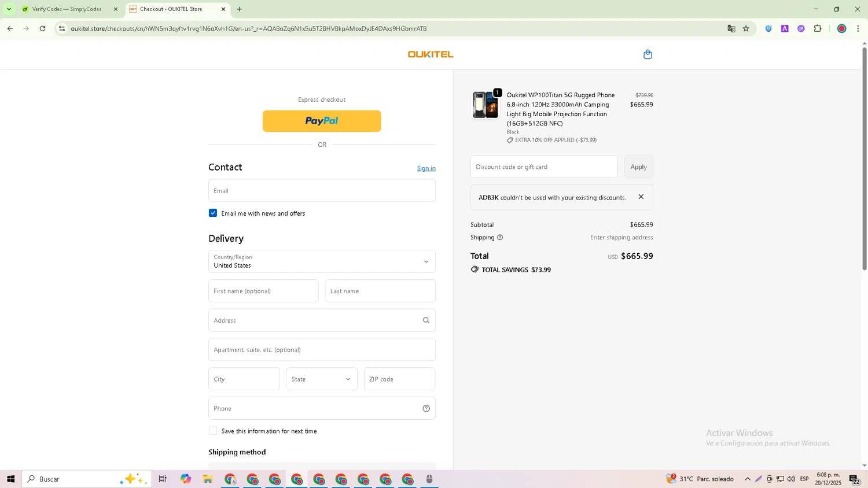Image resolution: width=868 pixels, height=488 pixels.
Task: Open the browser Extensions puzzle icon
Action: tap(818, 28)
